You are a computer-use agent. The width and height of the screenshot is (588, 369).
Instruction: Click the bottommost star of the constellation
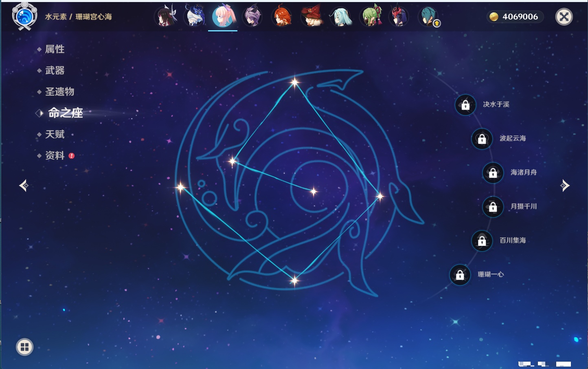[294, 280]
